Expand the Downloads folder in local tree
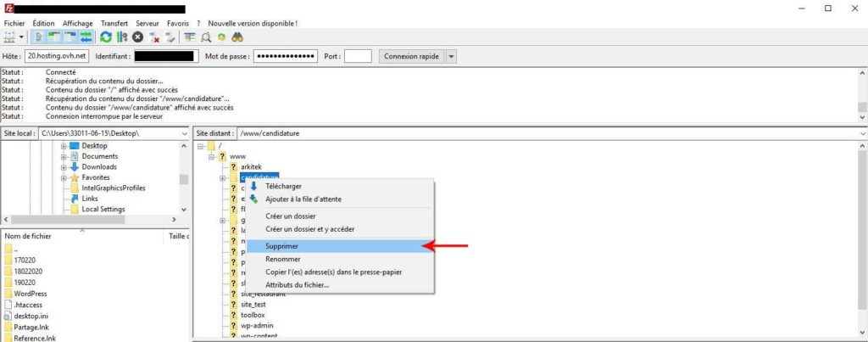The width and height of the screenshot is (868, 342). pos(64,167)
